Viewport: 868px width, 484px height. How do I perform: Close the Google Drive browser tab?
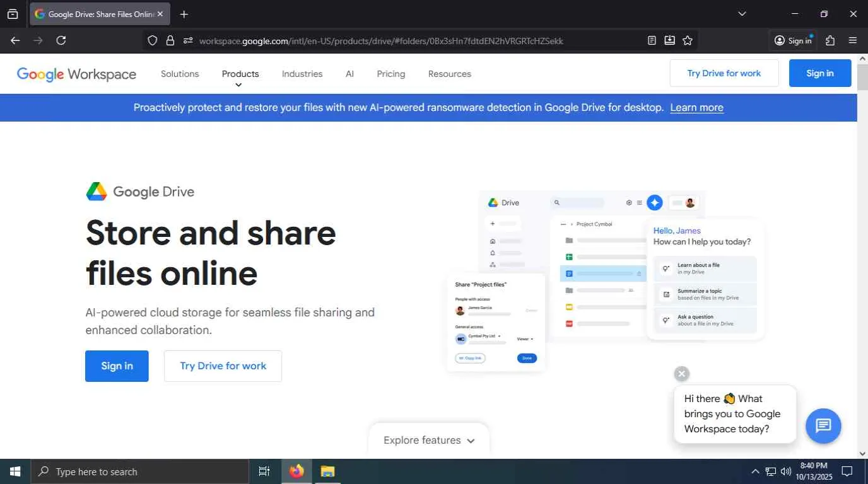tap(160, 14)
